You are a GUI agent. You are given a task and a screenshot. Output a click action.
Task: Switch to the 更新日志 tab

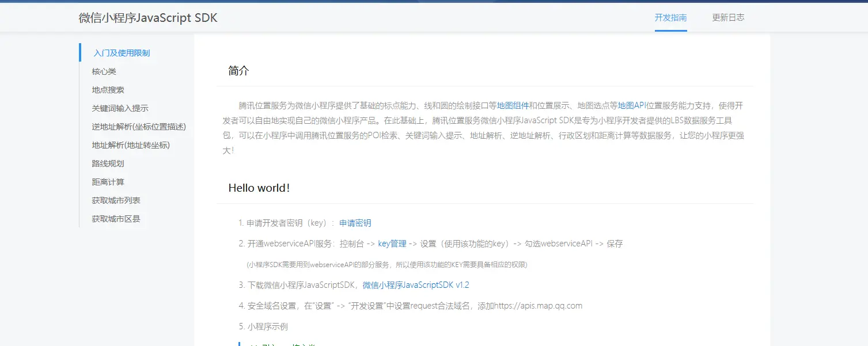coord(728,17)
